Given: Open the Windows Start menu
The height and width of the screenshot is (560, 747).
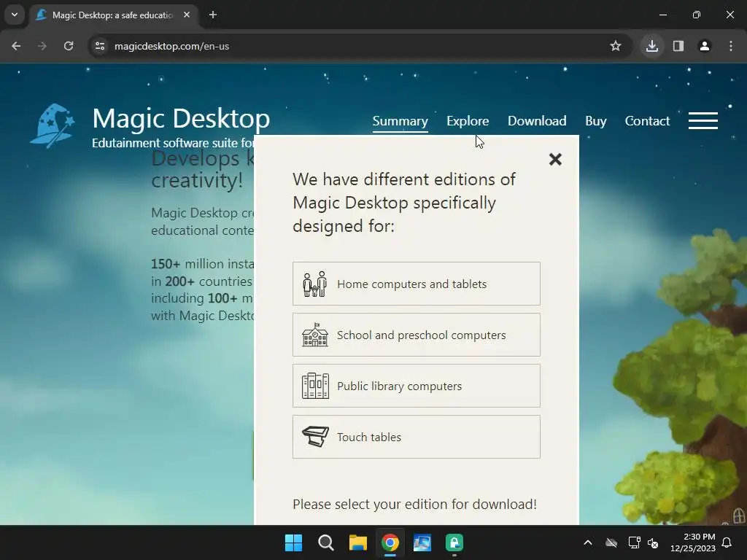Looking at the screenshot, I should 293,542.
